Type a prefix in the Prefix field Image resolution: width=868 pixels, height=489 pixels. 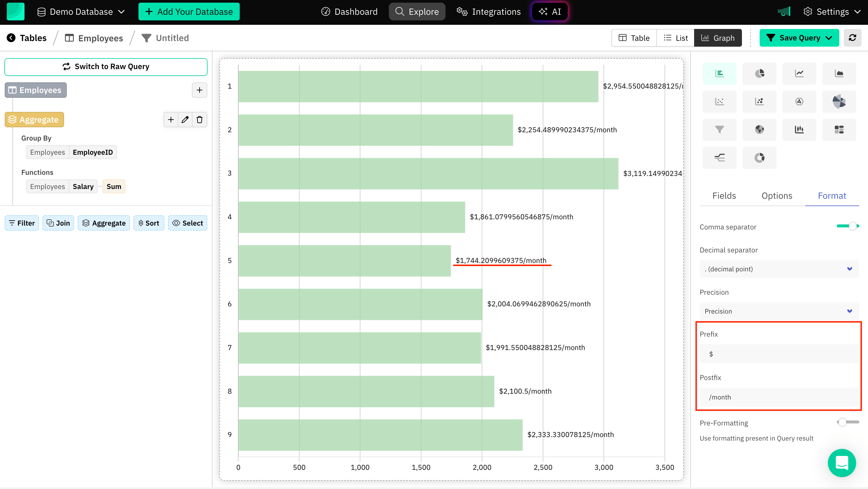pos(778,353)
